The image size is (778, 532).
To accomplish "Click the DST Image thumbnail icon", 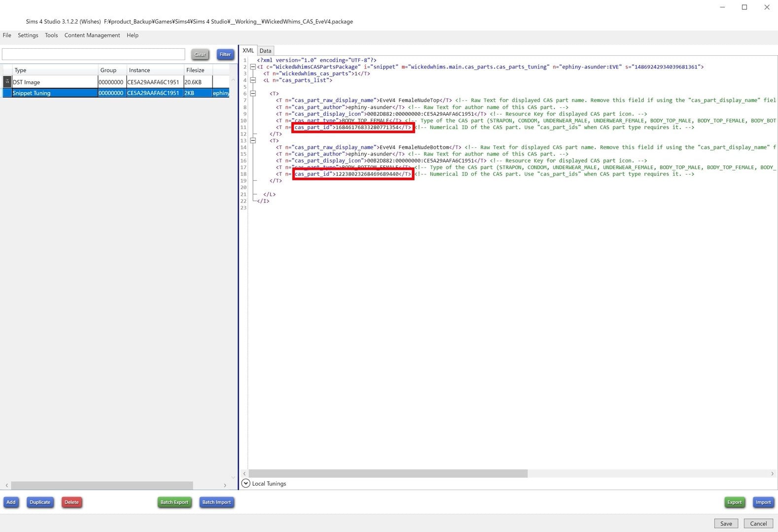I will 7,82.
